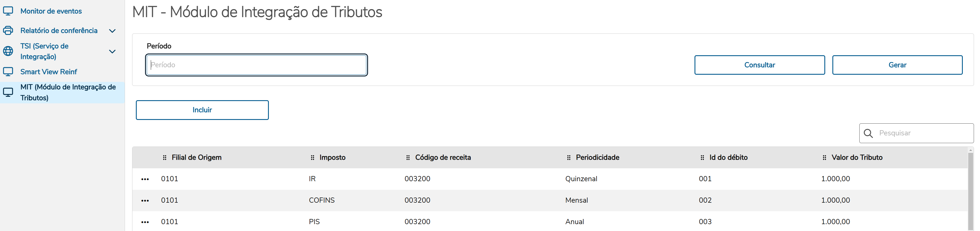Click the Monitor de eventos screen icon
The height and width of the screenshot is (231, 980).
click(x=8, y=11)
